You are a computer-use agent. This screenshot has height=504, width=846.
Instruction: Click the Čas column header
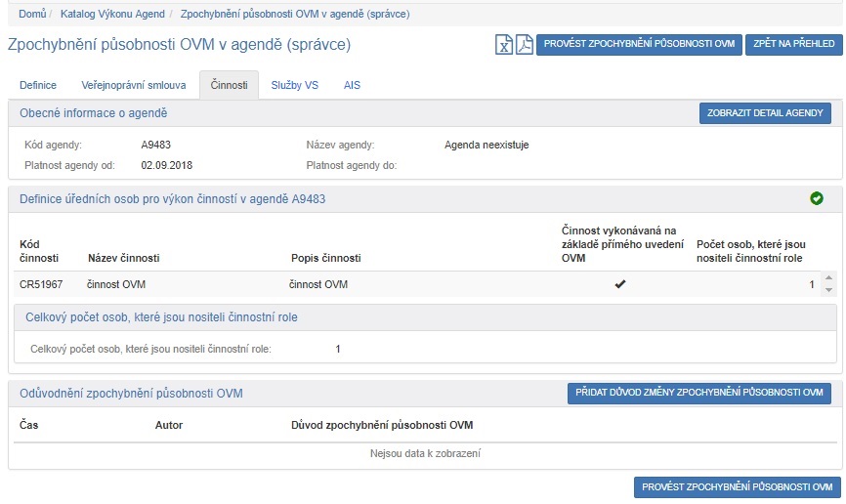pyautogui.click(x=29, y=425)
